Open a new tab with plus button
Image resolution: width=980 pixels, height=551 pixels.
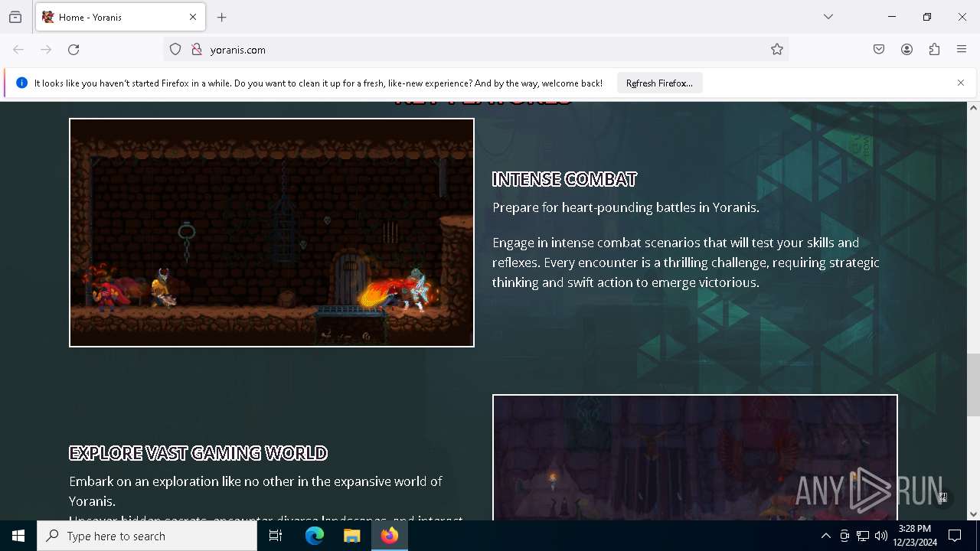click(x=222, y=17)
